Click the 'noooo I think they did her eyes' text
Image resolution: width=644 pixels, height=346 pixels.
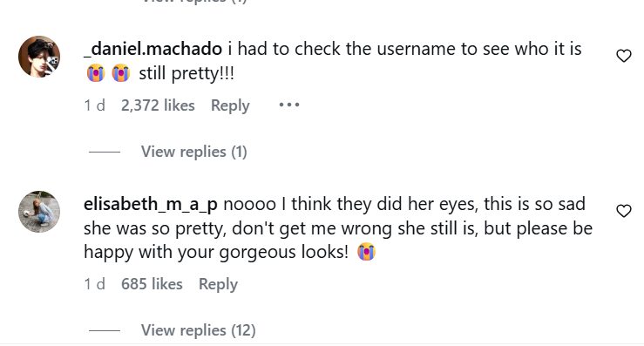point(350,204)
